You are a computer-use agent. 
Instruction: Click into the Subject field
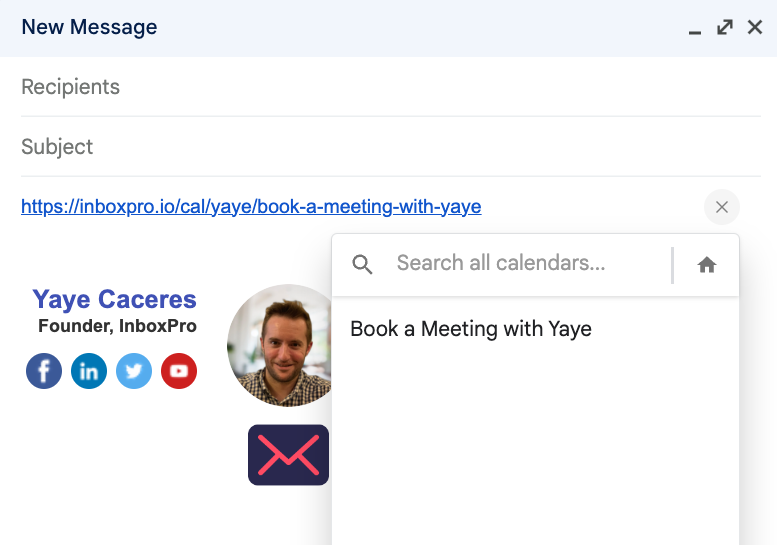click(390, 147)
